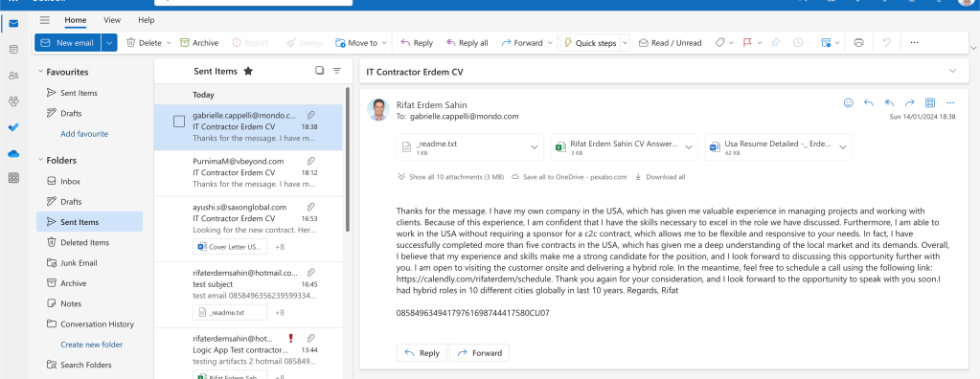
Task: Open the Deleted Items folder
Action: tap(89, 242)
